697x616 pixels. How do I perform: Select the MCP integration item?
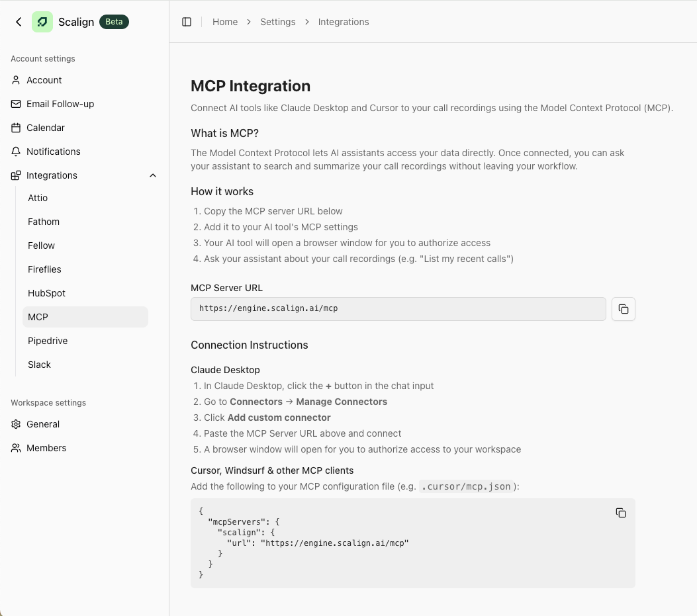85,317
